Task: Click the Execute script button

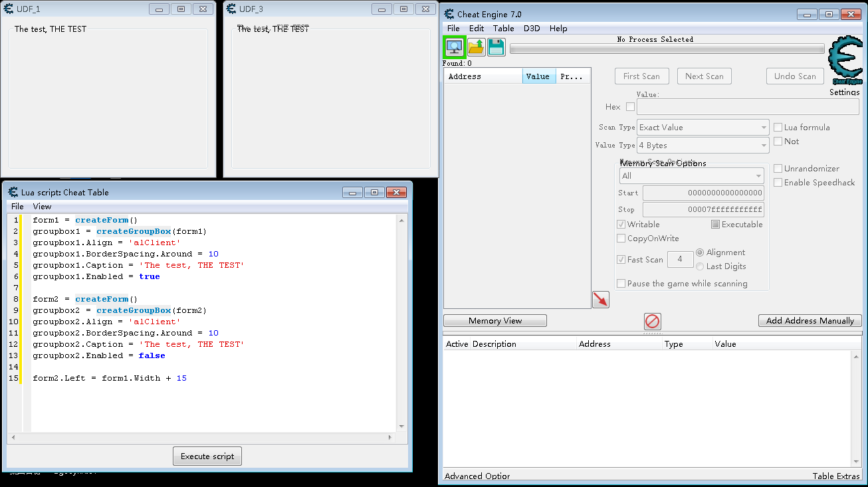Action: click(x=207, y=456)
